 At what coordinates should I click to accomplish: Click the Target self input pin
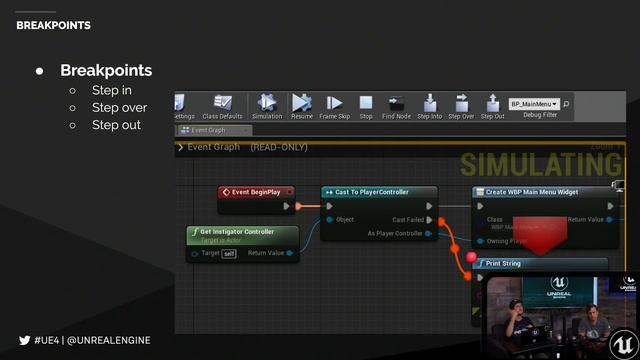pyautogui.click(x=195, y=254)
